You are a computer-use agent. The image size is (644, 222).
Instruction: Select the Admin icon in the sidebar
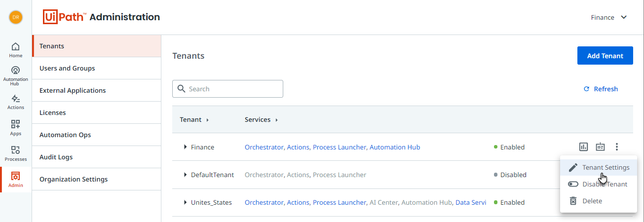(16, 180)
